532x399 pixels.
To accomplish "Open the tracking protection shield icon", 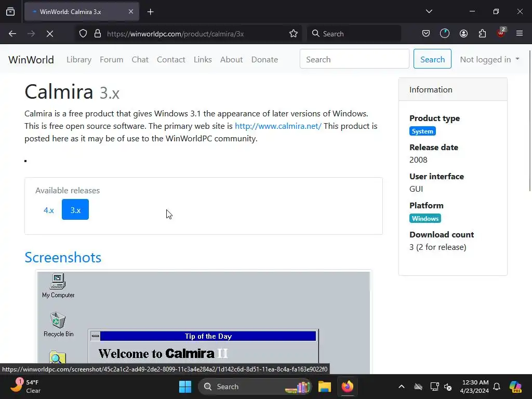I will pyautogui.click(x=83, y=34).
